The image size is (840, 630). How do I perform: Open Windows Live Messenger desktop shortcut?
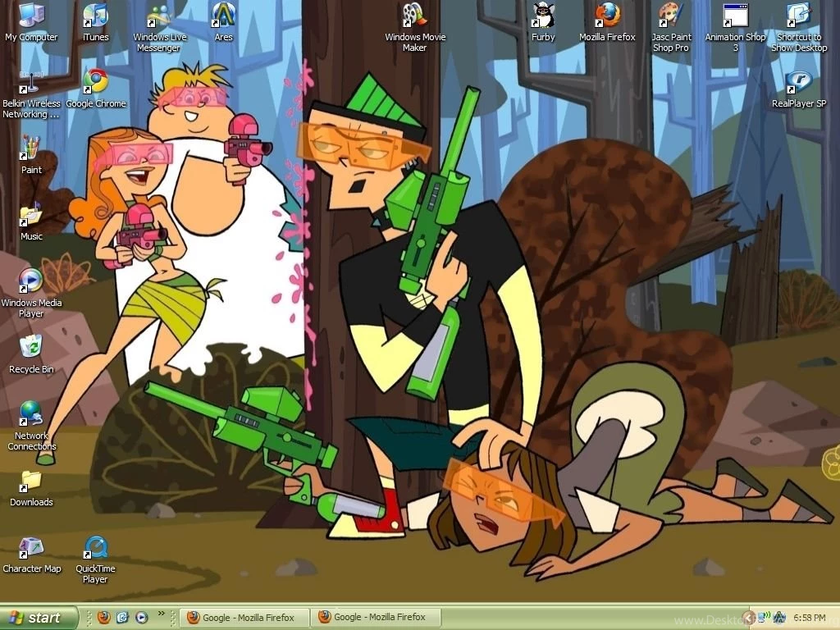pos(160,28)
